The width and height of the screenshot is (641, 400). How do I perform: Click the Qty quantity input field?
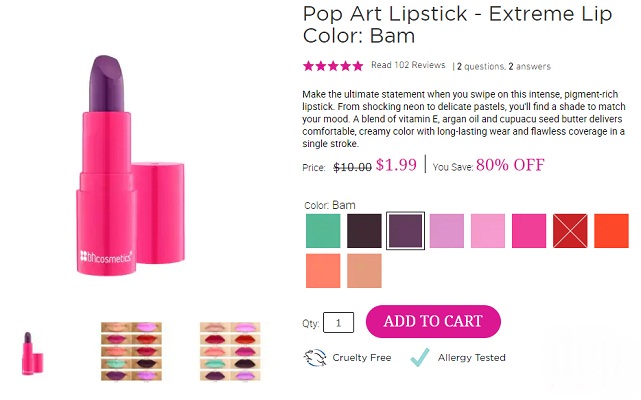[x=339, y=322]
